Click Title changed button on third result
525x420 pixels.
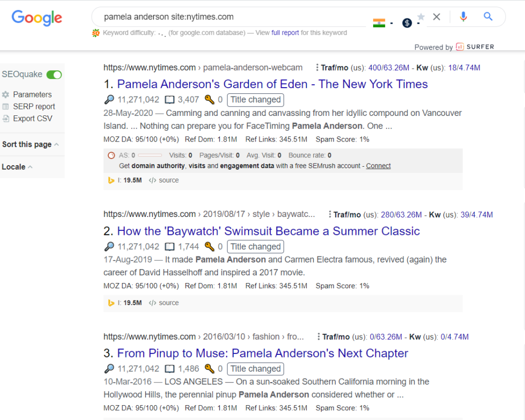255,369
